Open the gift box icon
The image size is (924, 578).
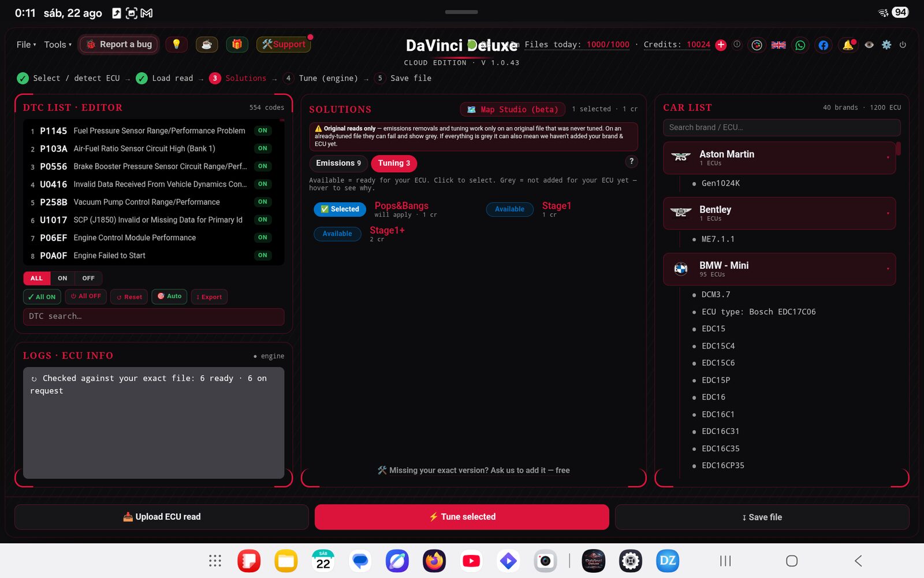coord(237,45)
